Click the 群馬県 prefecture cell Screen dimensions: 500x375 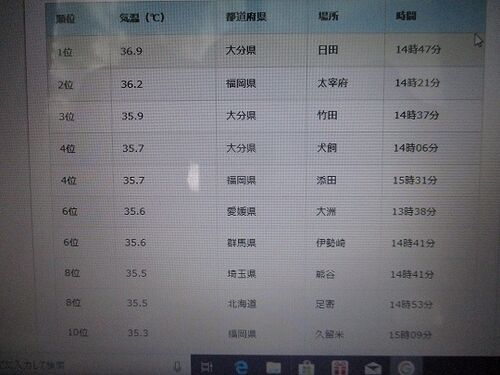[242, 243]
